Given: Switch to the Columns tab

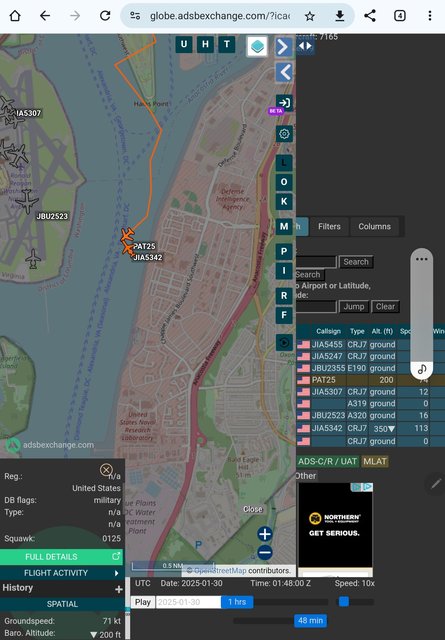Looking at the screenshot, I should [374, 227].
